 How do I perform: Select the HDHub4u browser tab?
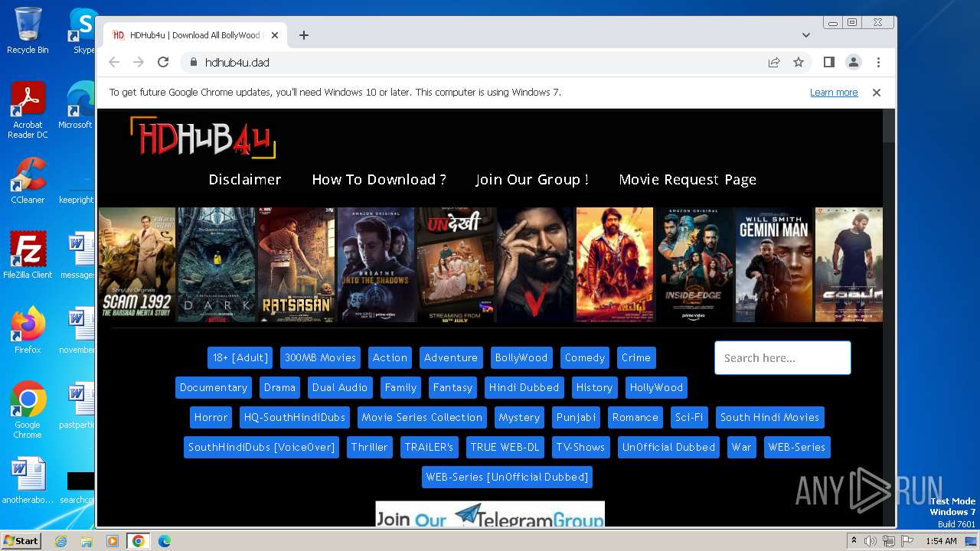195,35
